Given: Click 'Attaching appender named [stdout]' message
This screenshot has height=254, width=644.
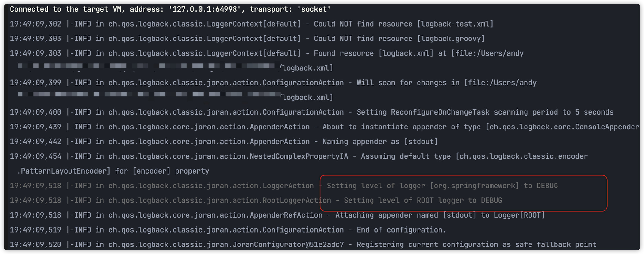Looking at the screenshot, I should click(406, 215).
